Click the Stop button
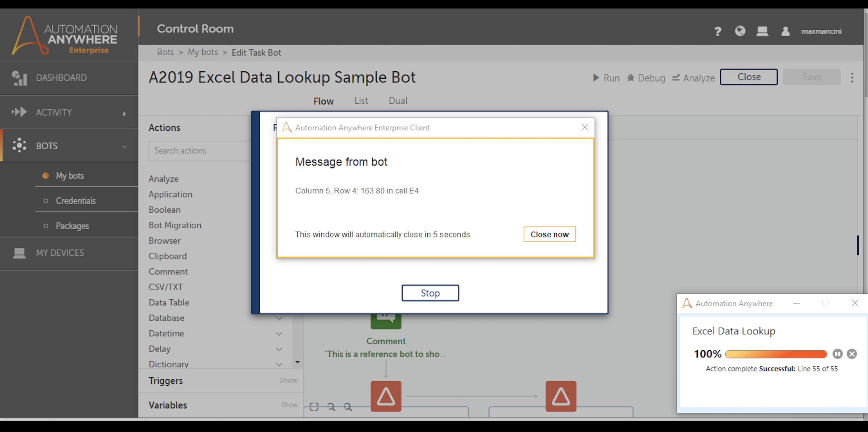Screen dimensions: 868x432 coord(430,293)
